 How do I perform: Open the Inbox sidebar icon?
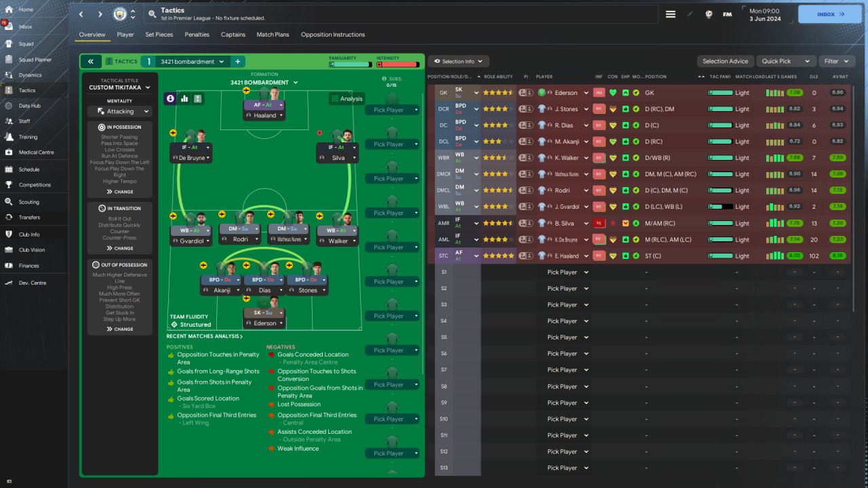(9, 26)
